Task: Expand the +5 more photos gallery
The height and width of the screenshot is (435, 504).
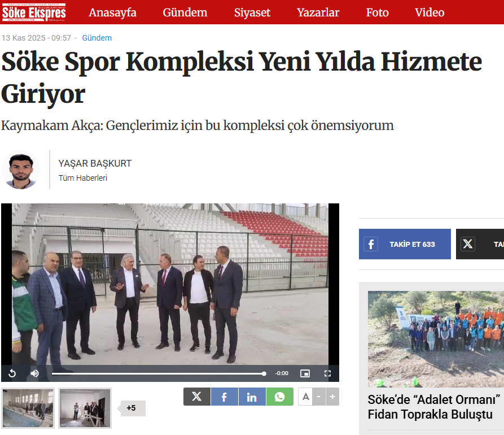Action: (133, 408)
